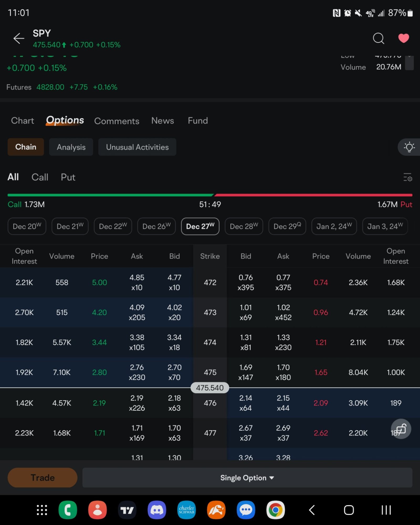This screenshot has width=420, height=525.
Task: Select Dec 22 weekly expiration
Action: tap(113, 226)
